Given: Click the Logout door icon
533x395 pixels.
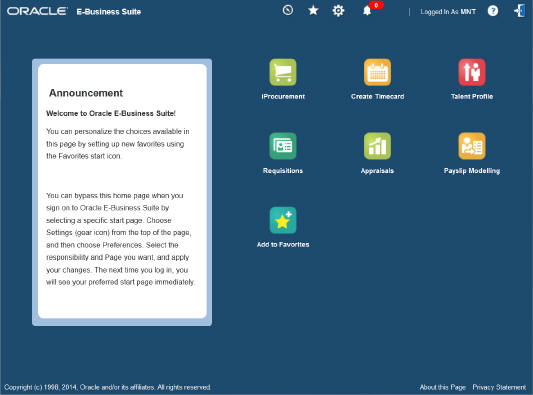Looking at the screenshot, I should [519, 11].
